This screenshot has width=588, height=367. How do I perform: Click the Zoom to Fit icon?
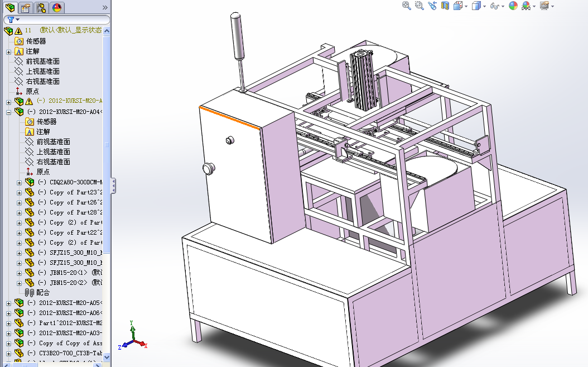pyautogui.click(x=406, y=6)
